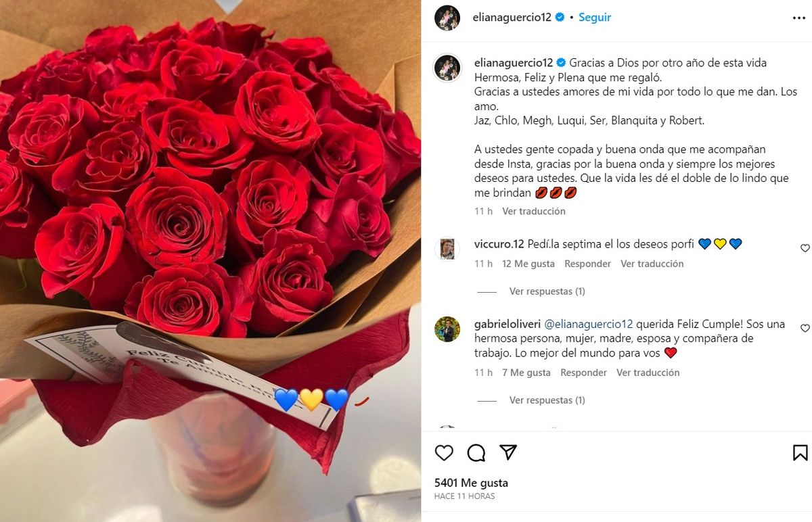Screen dimensions: 812x522
Task: View the 12 Me gusta on viccuro.12's comment
Action: pyautogui.click(x=528, y=264)
